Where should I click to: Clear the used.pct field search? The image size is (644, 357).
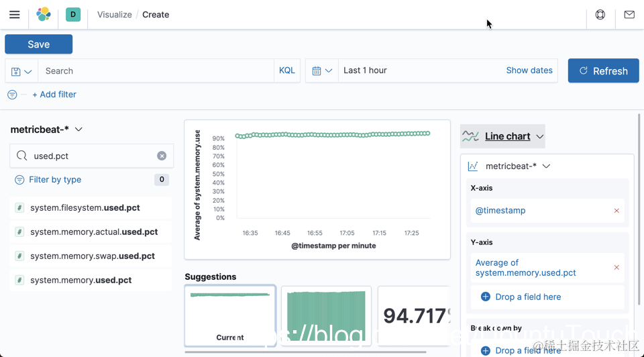tap(162, 156)
